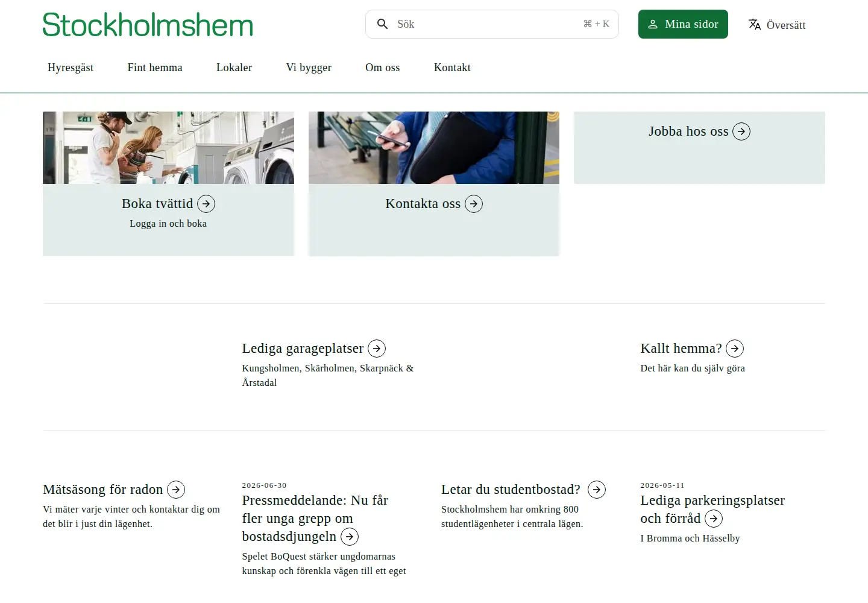Click the arrow icon beside Letar du studentbostad?
Viewport: 868px width, 603px height.
pyautogui.click(x=597, y=490)
